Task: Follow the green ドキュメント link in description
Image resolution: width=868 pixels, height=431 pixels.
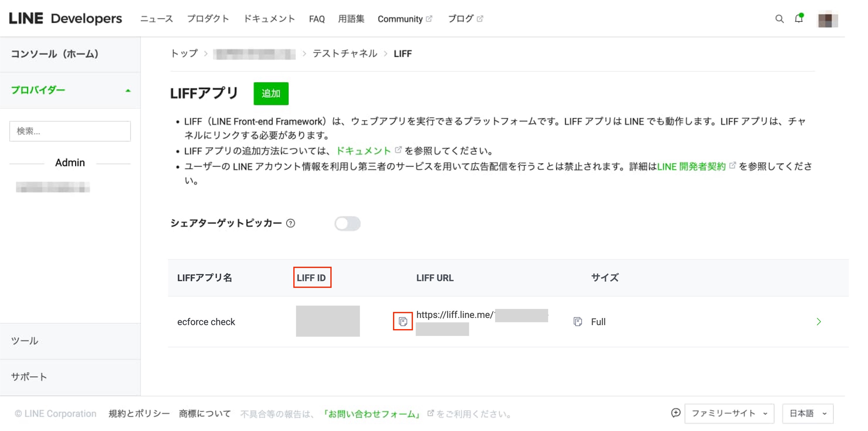Action: [x=363, y=151]
